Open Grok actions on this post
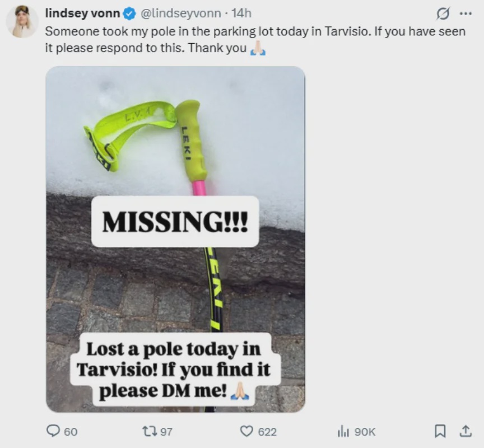484x448 pixels. point(443,12)
